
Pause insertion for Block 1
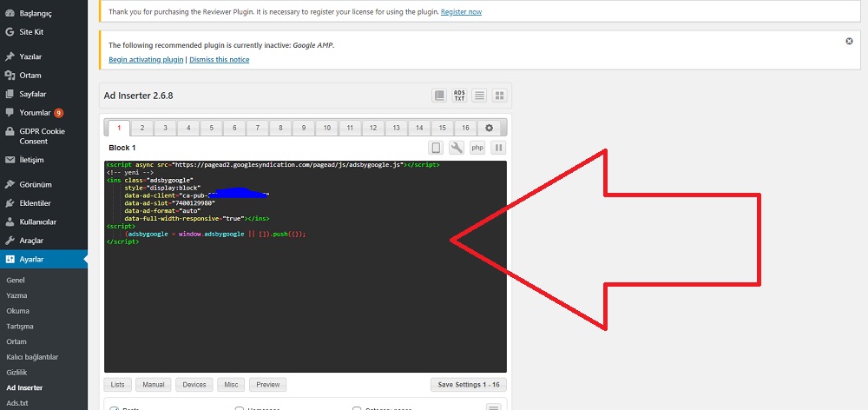(498, 148)
